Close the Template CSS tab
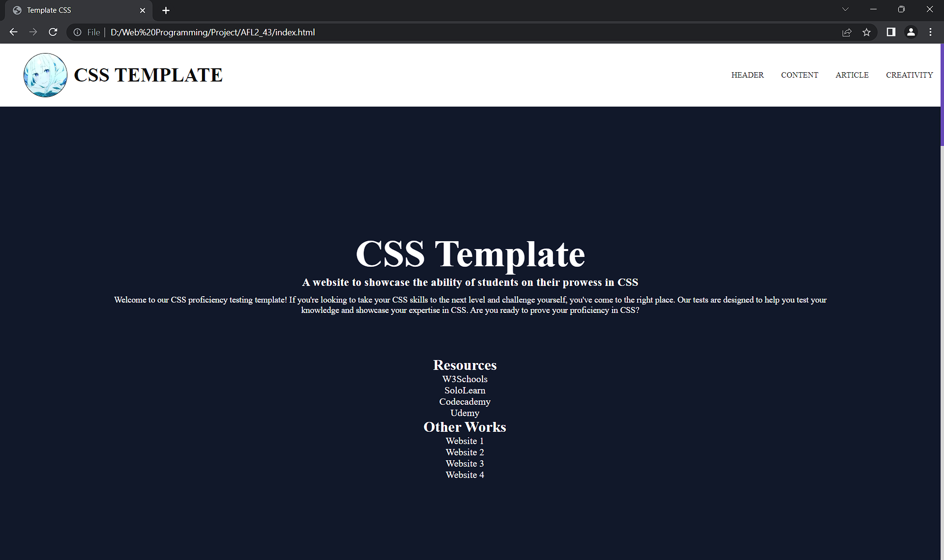This screenshot has width=944, height=560. coord(143,10)
